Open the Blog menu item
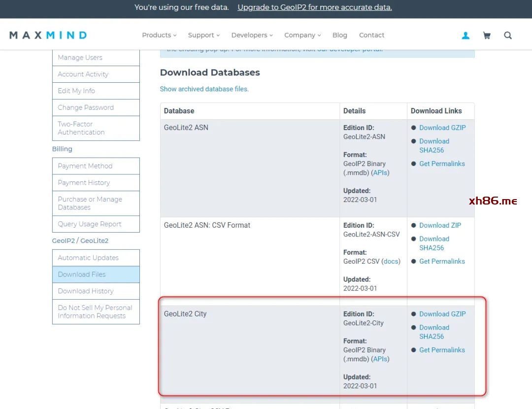 coord(340,35)
